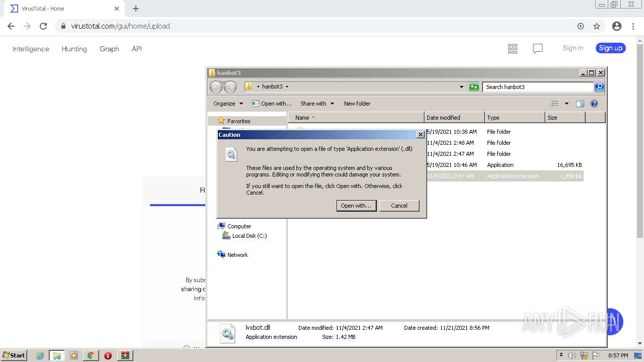Toggle the preview pane icon

tap(580, 104)
